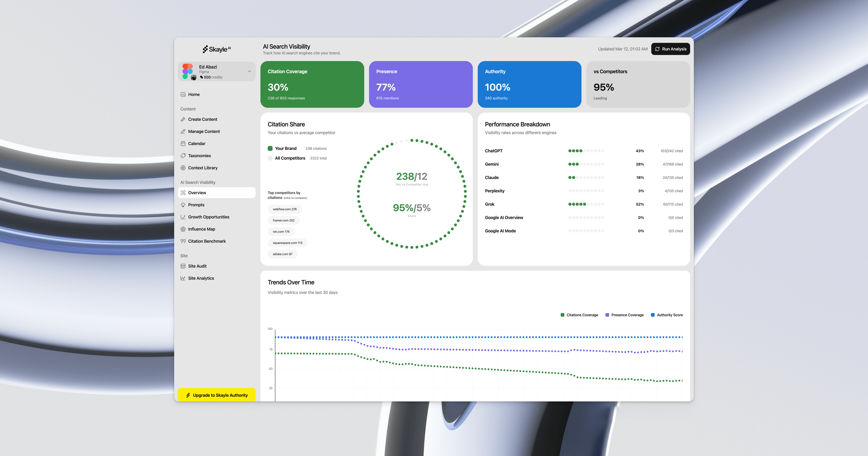The height and width of the screenshot is (456, 868).
Task: Click the Taxonomies tag icon
Action: click(183, 155)
